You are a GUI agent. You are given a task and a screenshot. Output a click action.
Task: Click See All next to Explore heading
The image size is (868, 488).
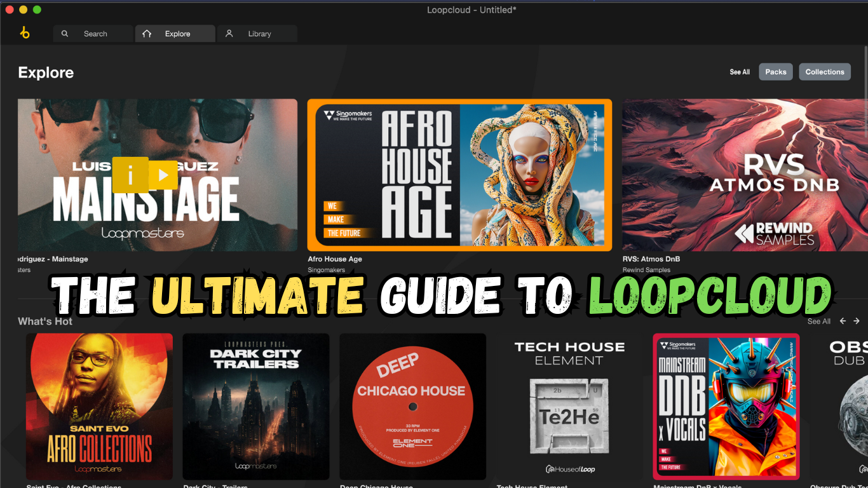[739, 72]
